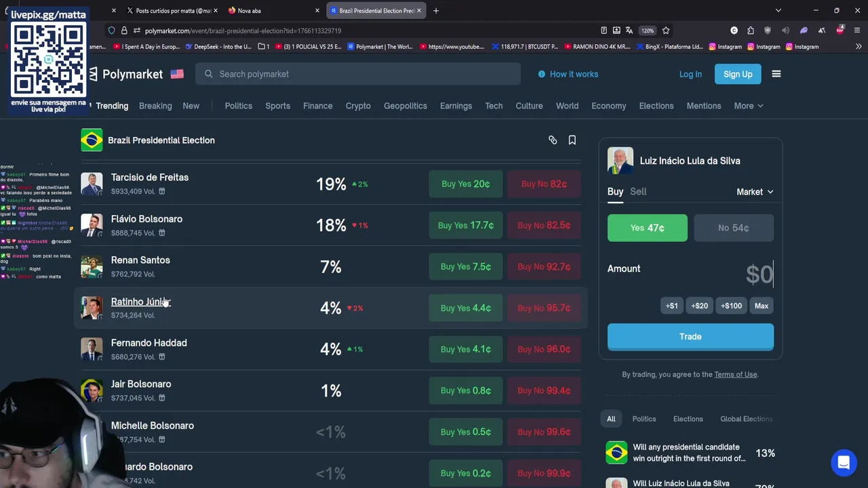The width and height of the screenshot is (868, 488).
Task: Open the Crypto category
Action: pos(358,106)
